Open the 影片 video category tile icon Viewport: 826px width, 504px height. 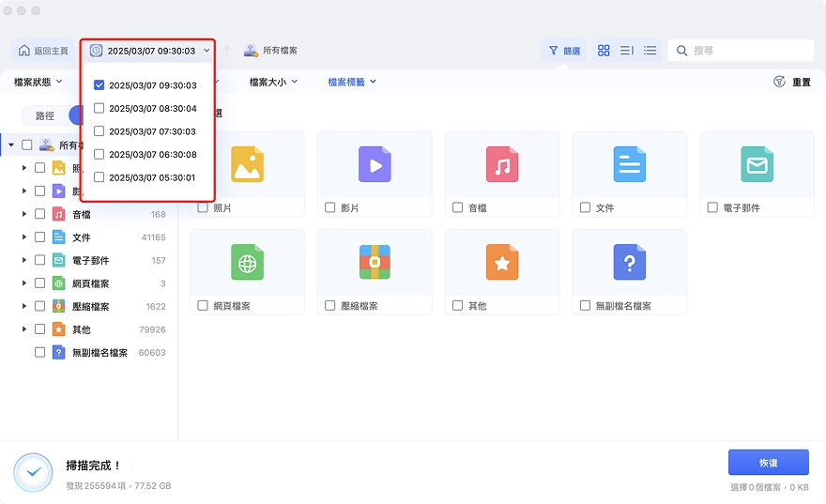tap(375, 164)
